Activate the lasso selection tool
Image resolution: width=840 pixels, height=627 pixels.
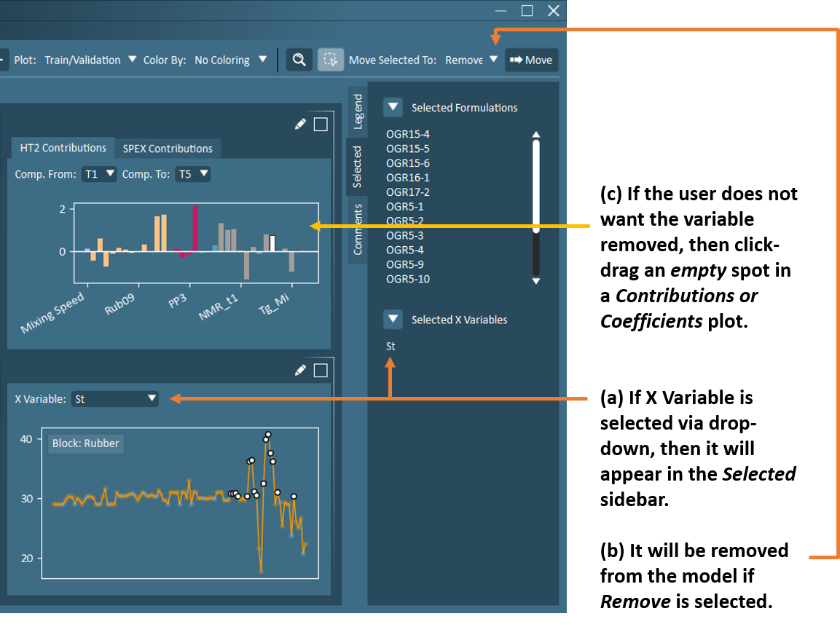331,60
